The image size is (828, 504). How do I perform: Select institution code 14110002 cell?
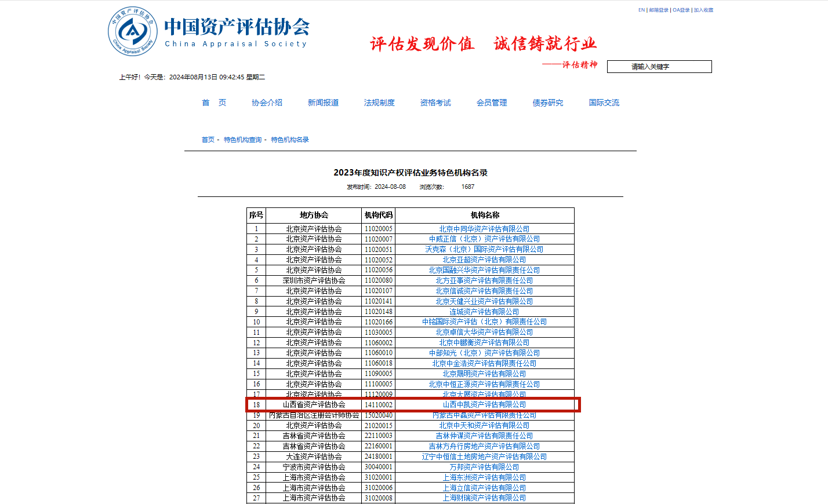coord(379,404)
